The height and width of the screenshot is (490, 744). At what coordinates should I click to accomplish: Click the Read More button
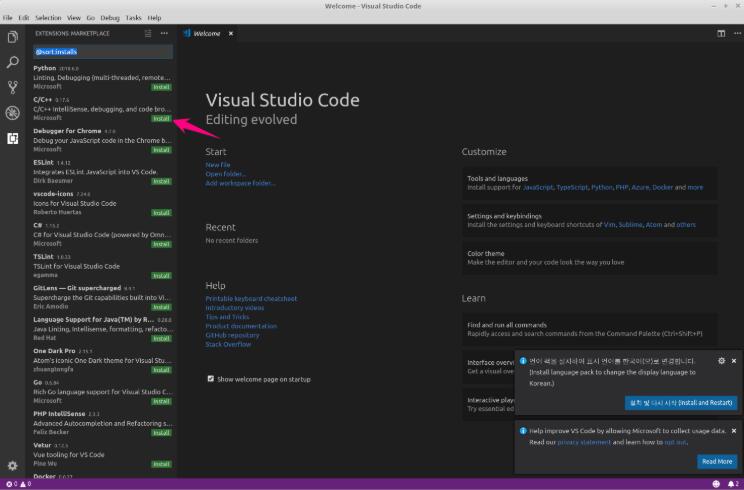[x=717, y=462]
